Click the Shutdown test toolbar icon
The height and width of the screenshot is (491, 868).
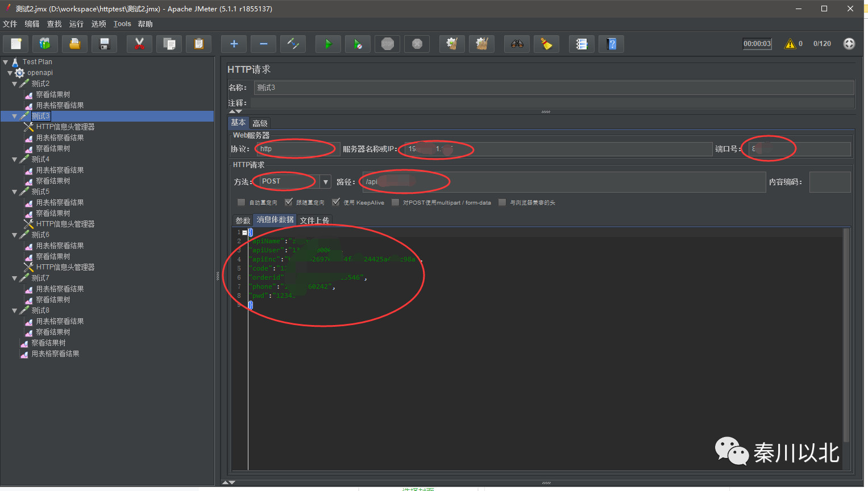pos(417,44)
